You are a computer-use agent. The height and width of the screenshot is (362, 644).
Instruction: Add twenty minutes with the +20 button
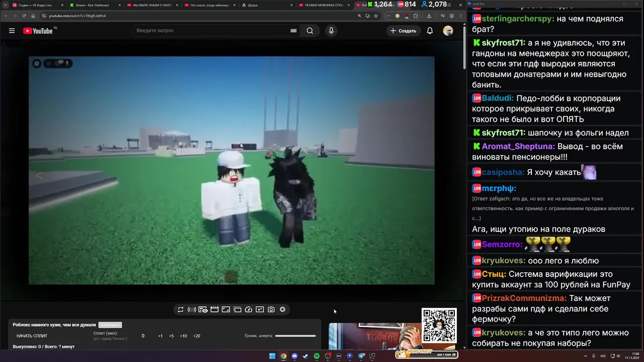(197, 336)
